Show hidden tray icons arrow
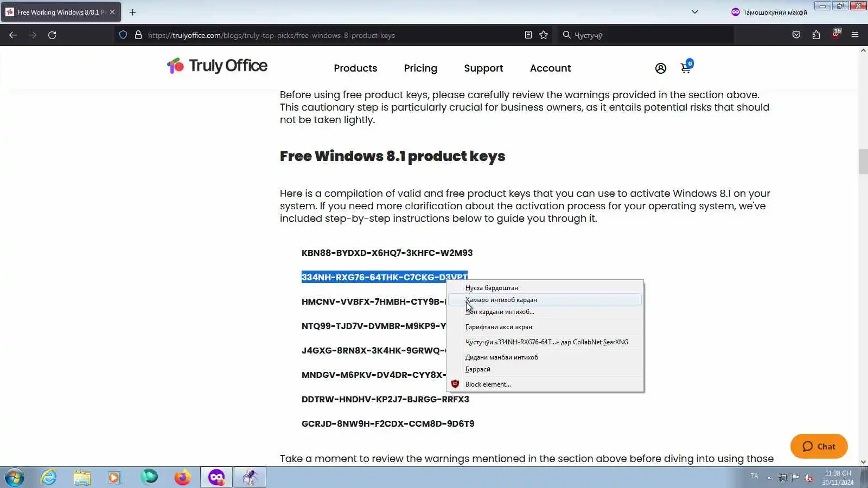The width and height of the screenshot is (868, 488). (769, 478)
